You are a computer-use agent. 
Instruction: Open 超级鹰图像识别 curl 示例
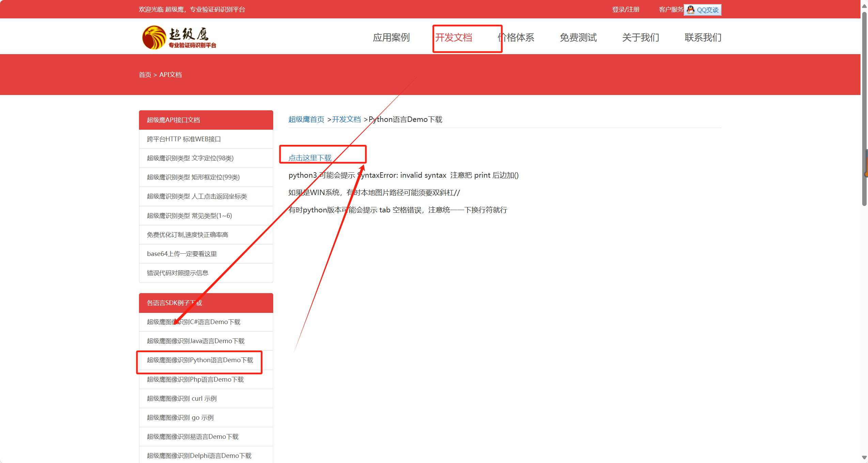coord(206,399)
